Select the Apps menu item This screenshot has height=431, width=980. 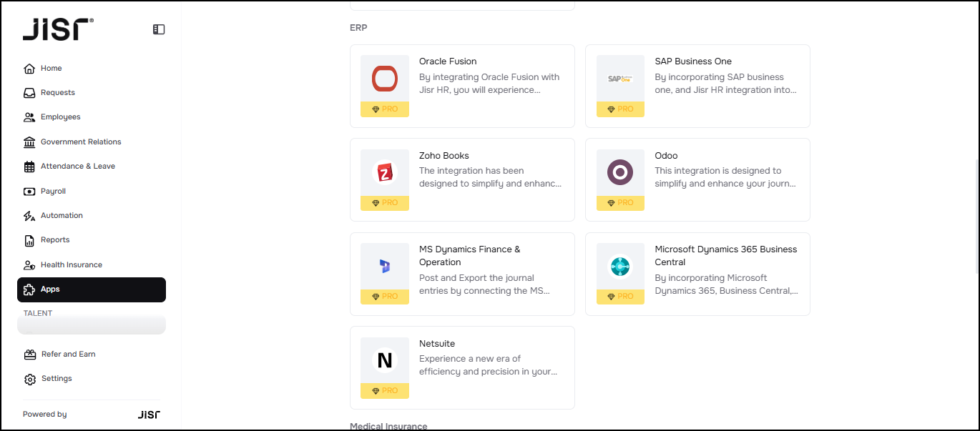tap(92, 289)
